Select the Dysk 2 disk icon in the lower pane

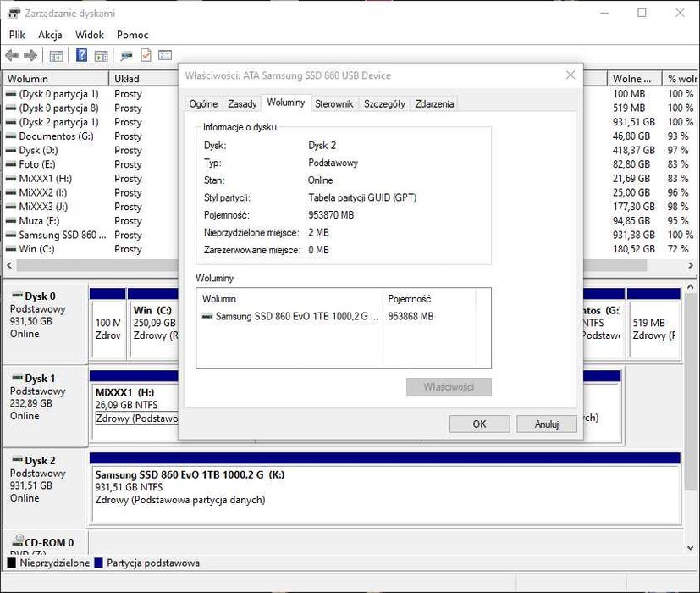point(18,460)
